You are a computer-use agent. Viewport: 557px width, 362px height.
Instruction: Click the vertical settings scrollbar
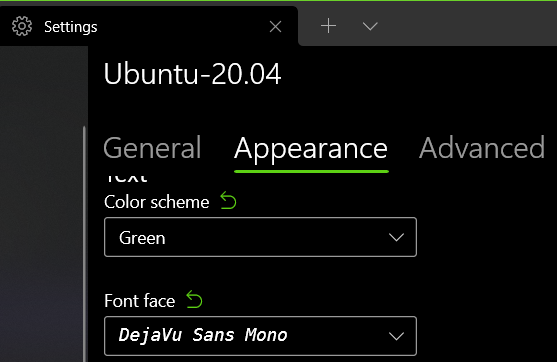pos(84,244)
